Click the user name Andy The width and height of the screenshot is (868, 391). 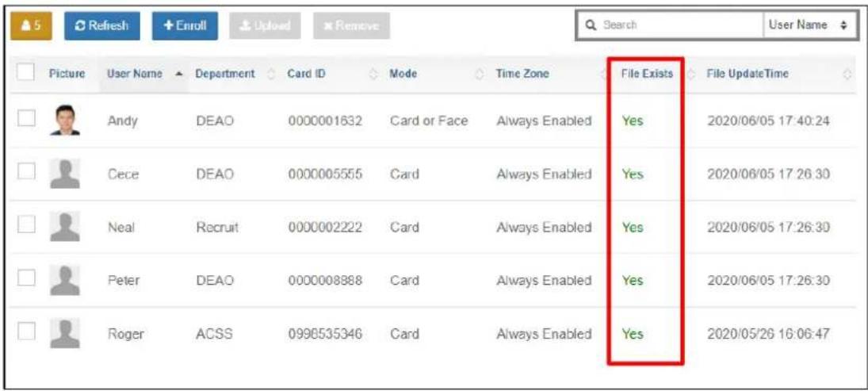coord(120,121)
